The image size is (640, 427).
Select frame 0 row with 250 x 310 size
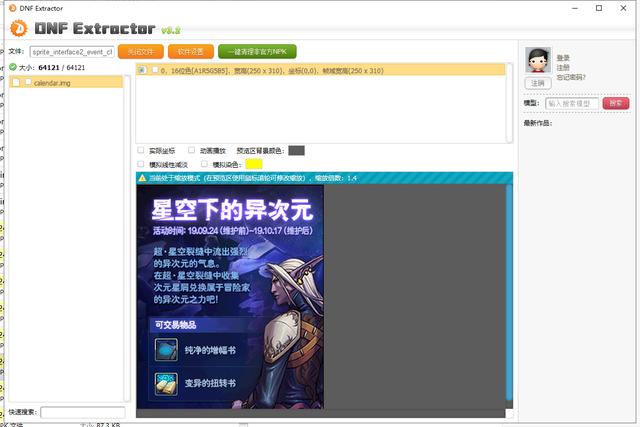click(x=320, y=70)
